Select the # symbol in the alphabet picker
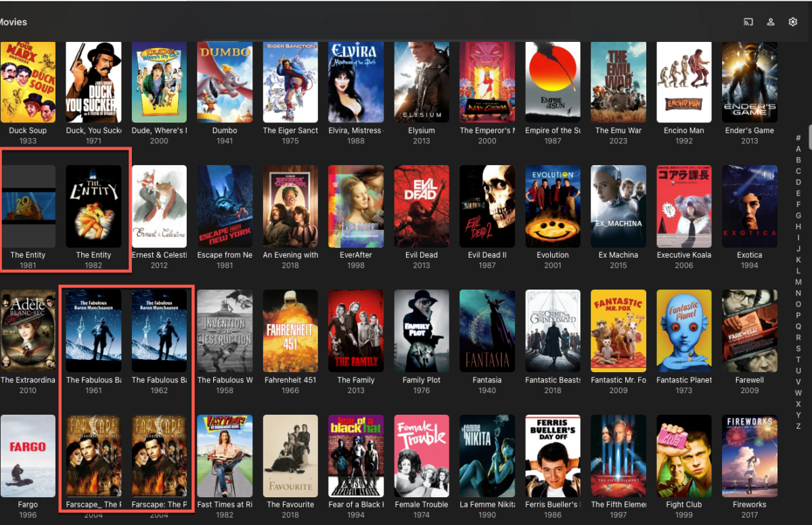 (798, 139)
